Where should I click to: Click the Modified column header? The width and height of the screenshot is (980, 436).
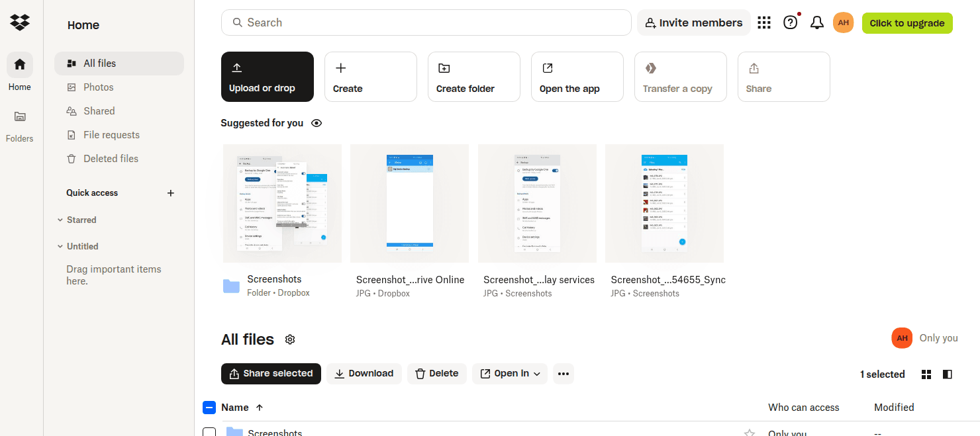[894, 408]
